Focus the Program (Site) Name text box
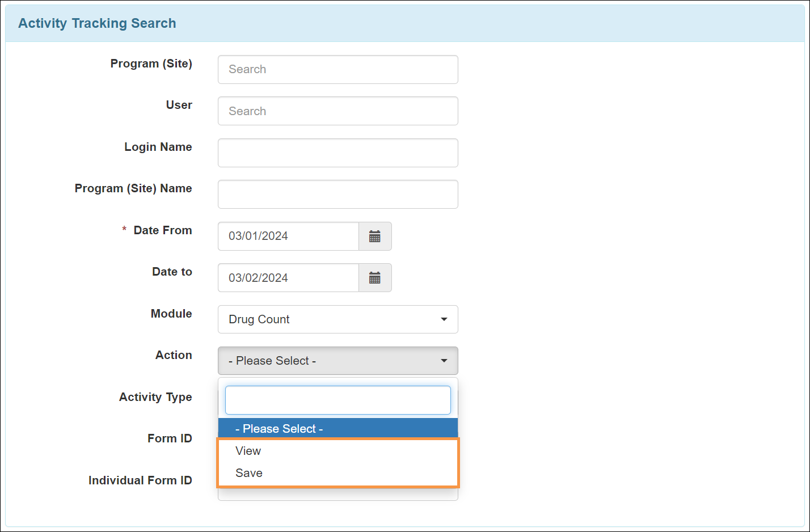The image size is (810, 532). tap(338, 195)
